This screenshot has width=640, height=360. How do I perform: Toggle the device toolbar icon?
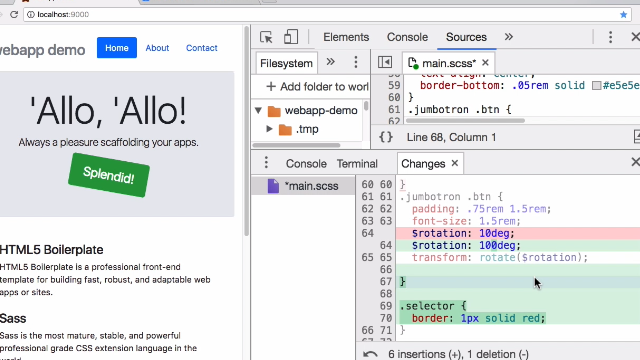pos(291,37)
